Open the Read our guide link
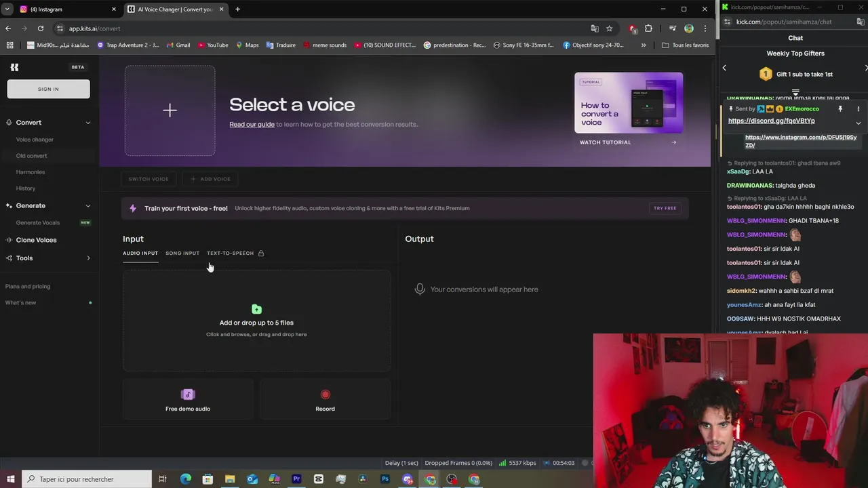 tap(252, 125)
